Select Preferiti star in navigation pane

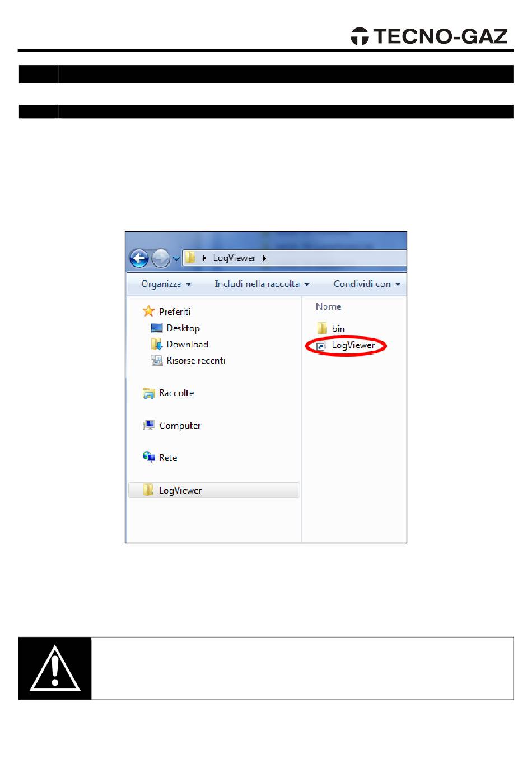[148, 311]
